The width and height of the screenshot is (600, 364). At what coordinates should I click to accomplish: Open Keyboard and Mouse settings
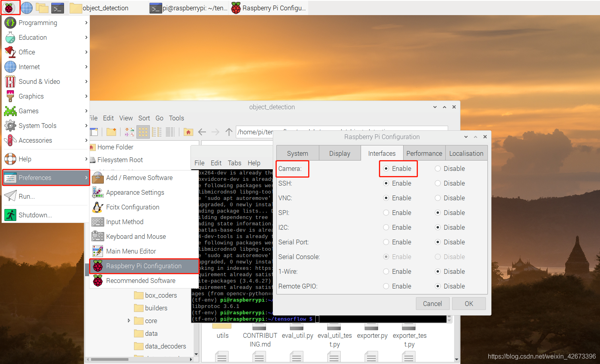point(144,236)
